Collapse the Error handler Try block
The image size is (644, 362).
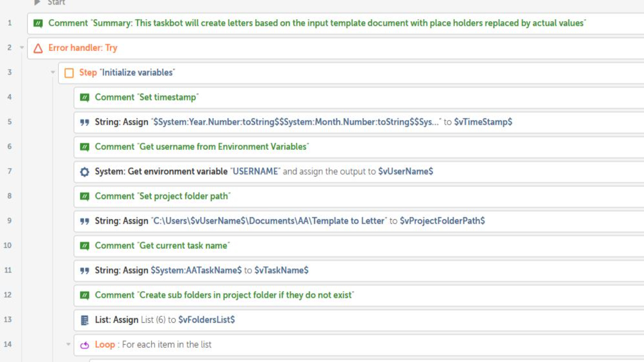22,48
